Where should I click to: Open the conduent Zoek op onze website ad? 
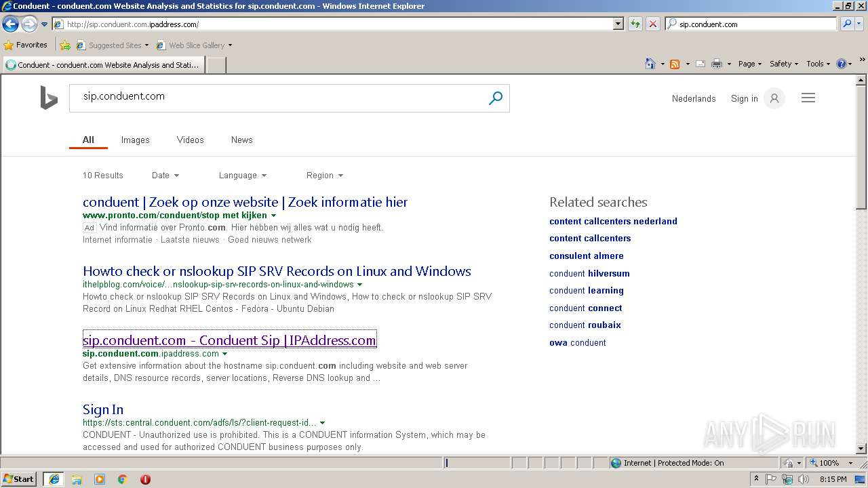[245, 202]
